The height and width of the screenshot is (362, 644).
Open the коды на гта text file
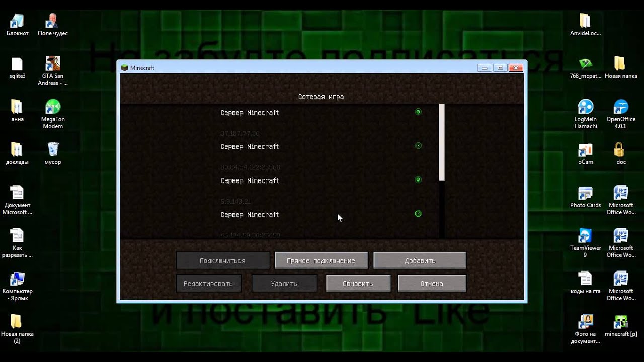(x=585, y=283)
